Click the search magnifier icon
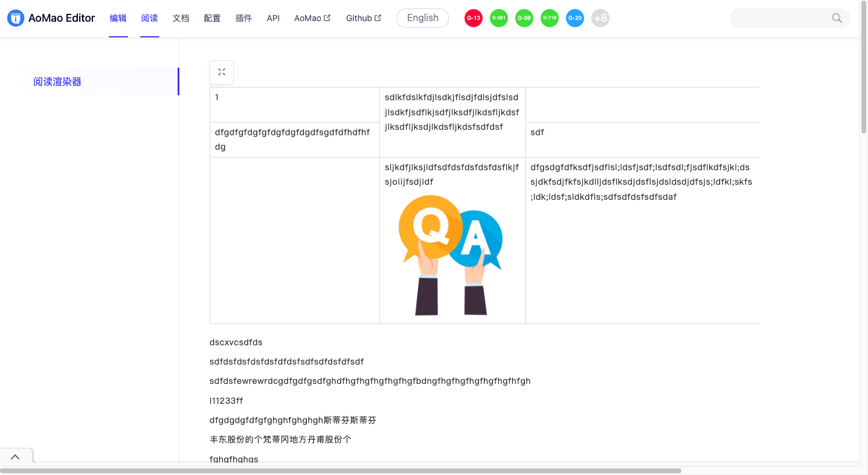The image size is (868, 475). point(837,18)
